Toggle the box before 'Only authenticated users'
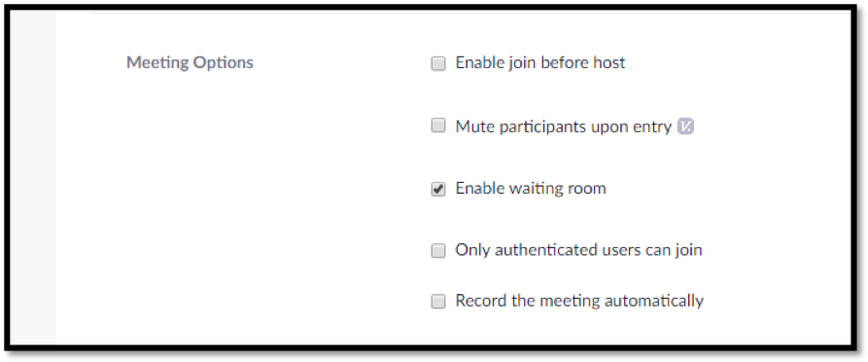Image resolution: width=868 pixels, height=362 pixels. pos(437,251)
